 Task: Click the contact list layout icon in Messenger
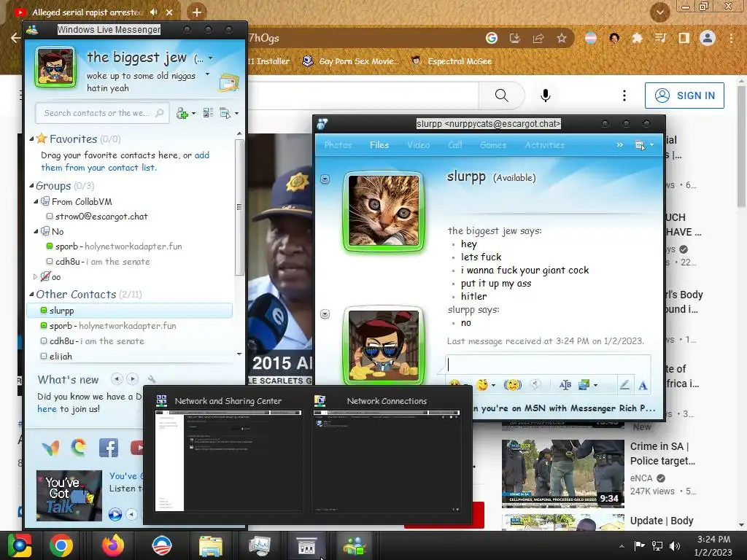click(x=208, y=113)
